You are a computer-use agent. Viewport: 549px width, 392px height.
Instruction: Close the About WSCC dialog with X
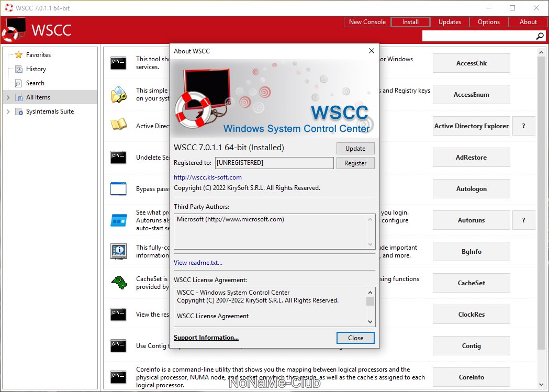(x=372, y=51)
